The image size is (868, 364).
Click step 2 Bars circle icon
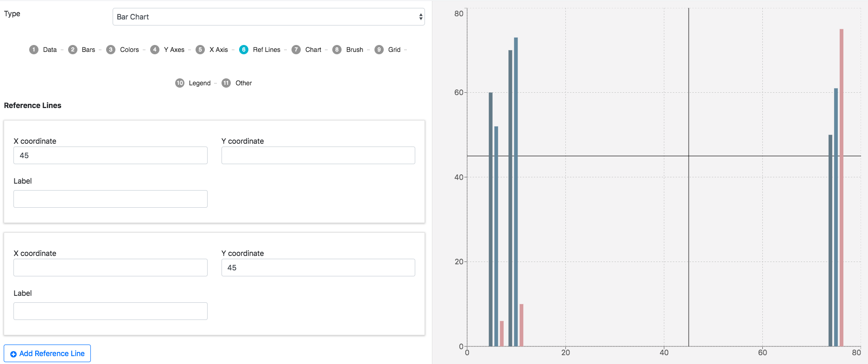[x=73, y=50]
